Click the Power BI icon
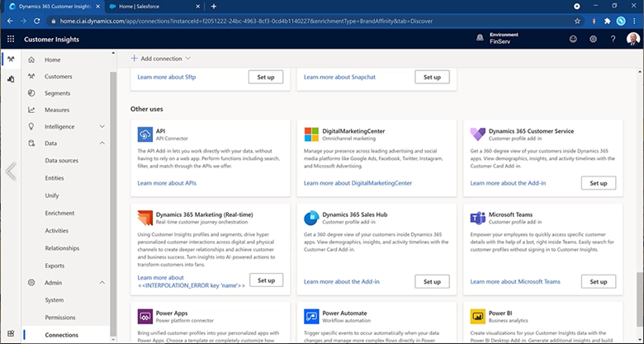The height and width of the screenshot is (344, 644). pos(478,317)
